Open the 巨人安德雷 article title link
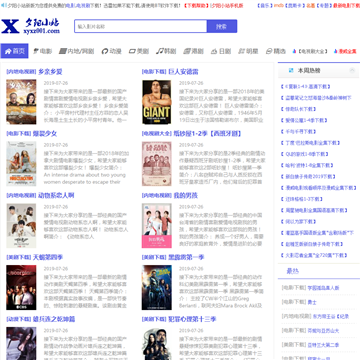Screen dimensions: 360x360 click(183, 72)
